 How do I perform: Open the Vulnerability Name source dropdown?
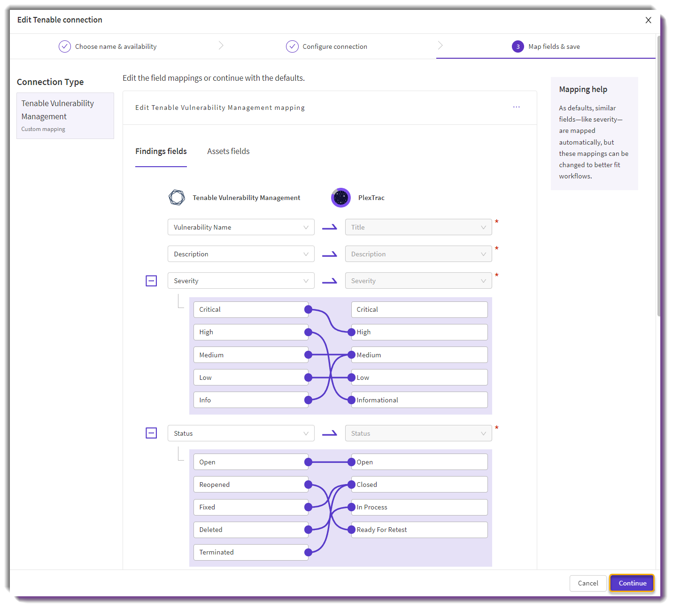(x=241, y=227)
